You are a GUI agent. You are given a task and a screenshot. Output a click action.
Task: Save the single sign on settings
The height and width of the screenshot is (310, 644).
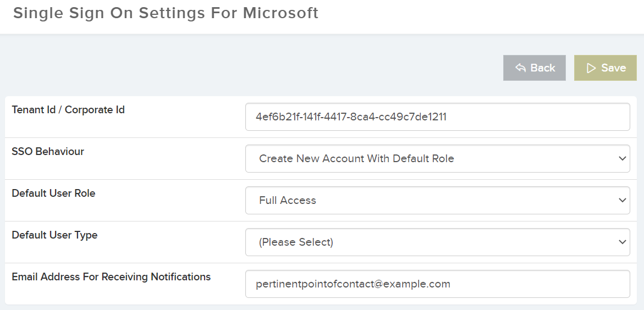point(605,68)
